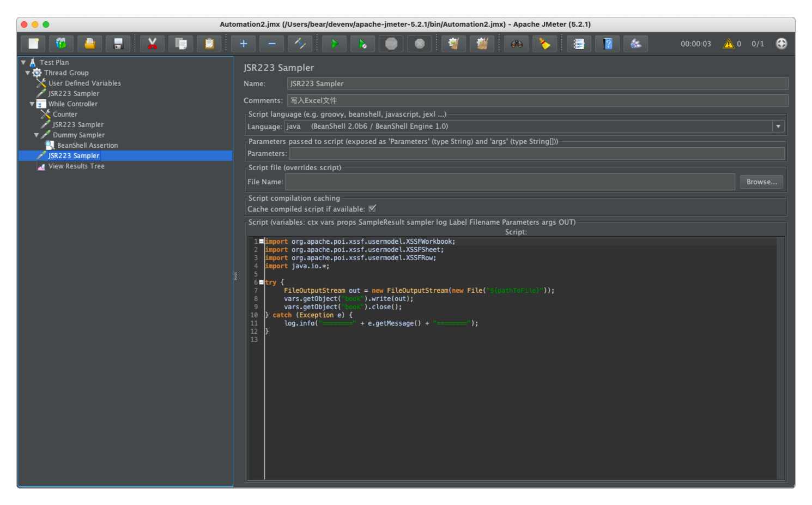Select Dummy Sampler in the tree
Viewport: 812px width, 505px height.
point(78,135)
